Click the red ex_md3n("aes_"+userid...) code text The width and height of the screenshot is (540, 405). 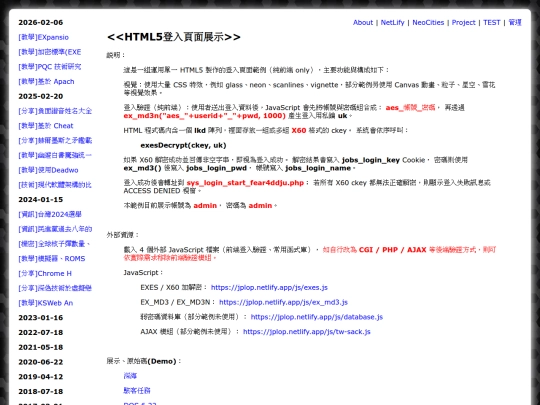tap(205, 116)
